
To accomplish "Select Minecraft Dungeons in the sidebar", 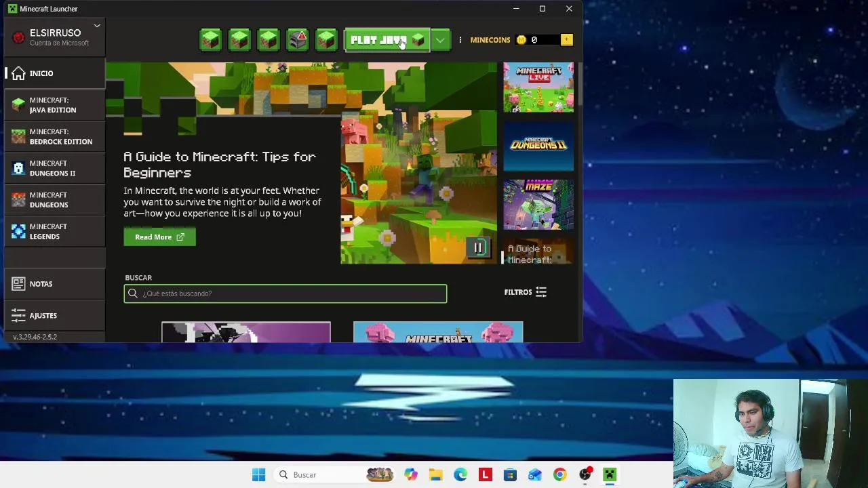I will pos(55,200).
